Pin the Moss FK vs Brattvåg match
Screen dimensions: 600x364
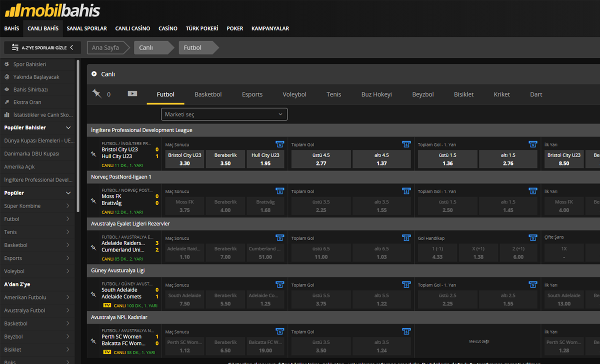point(93,200)
